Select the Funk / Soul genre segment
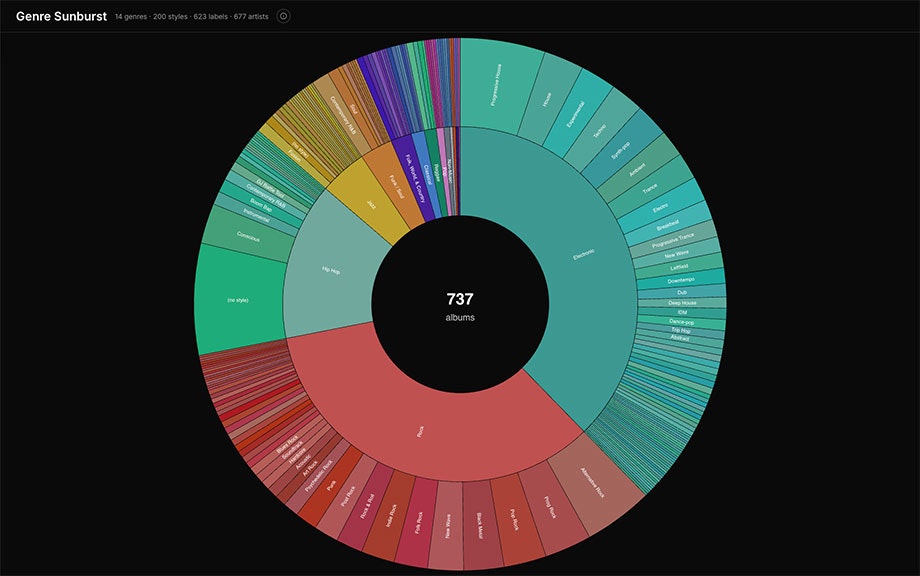This screenshot has width=920, height=576. [397, 187]
